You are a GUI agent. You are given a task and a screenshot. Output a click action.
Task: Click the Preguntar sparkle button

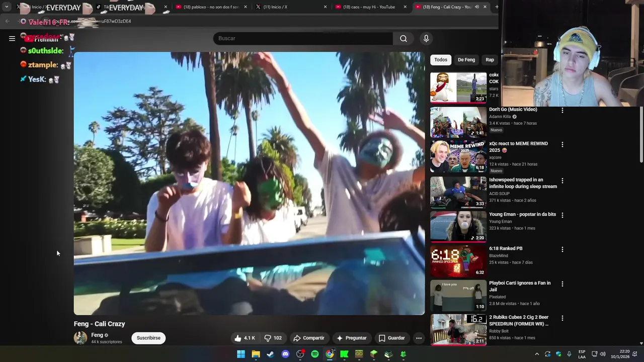point(351,338)
